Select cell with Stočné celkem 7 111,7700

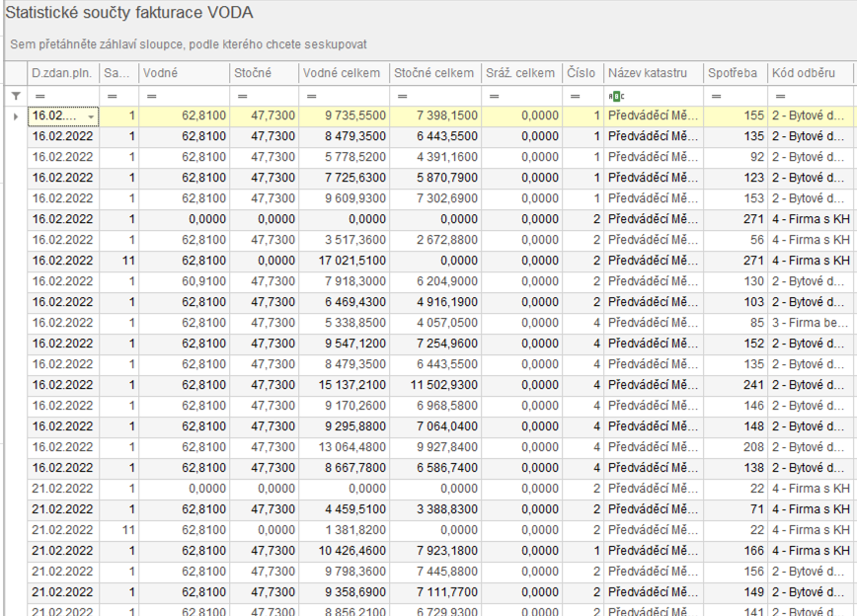[x=435, y=592]
